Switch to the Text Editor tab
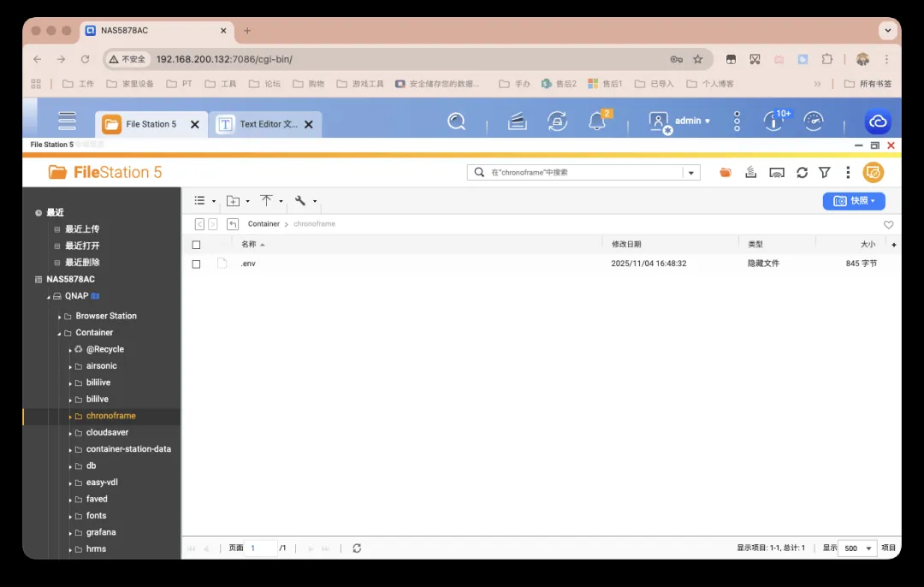Viewport: 924px width, 587px height. coord(267,124)
